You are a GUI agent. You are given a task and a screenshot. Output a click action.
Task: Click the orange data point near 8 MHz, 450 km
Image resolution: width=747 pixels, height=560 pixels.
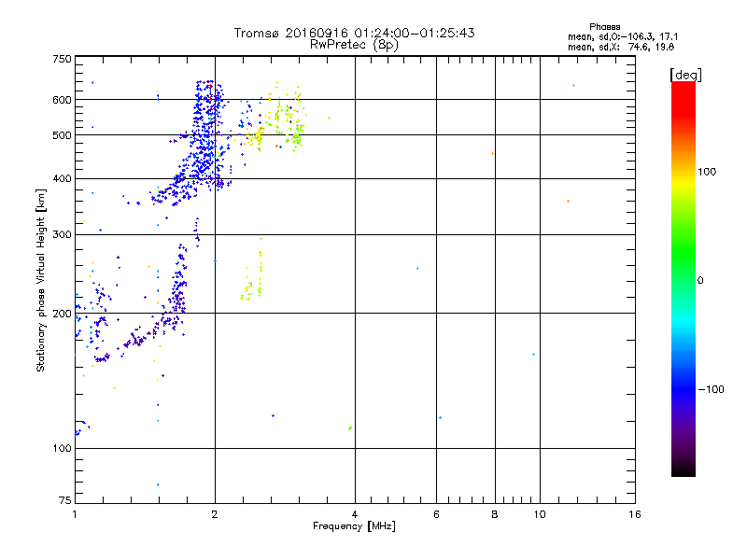click(493, 154)
